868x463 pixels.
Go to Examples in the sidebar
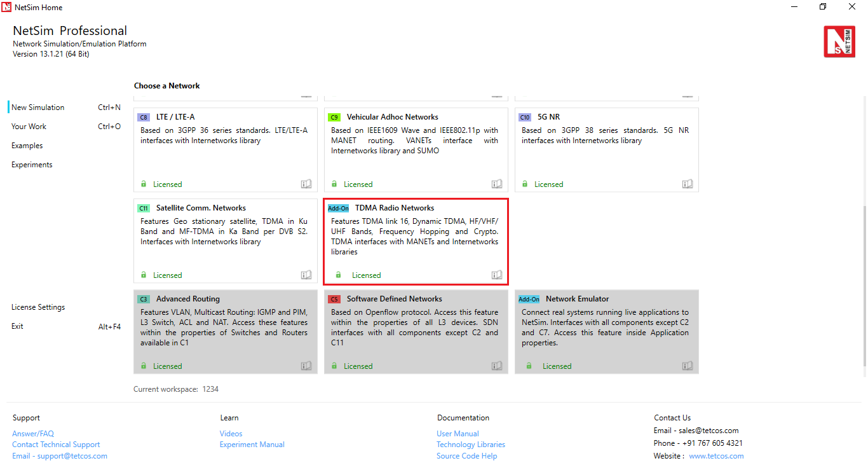[x=27, y=146]
